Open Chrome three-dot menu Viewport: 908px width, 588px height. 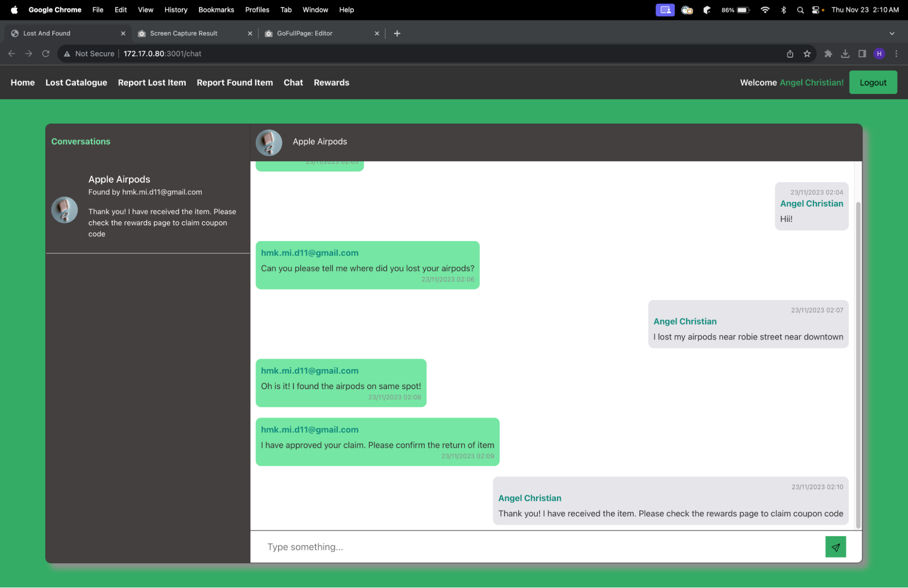pos(896,54)
